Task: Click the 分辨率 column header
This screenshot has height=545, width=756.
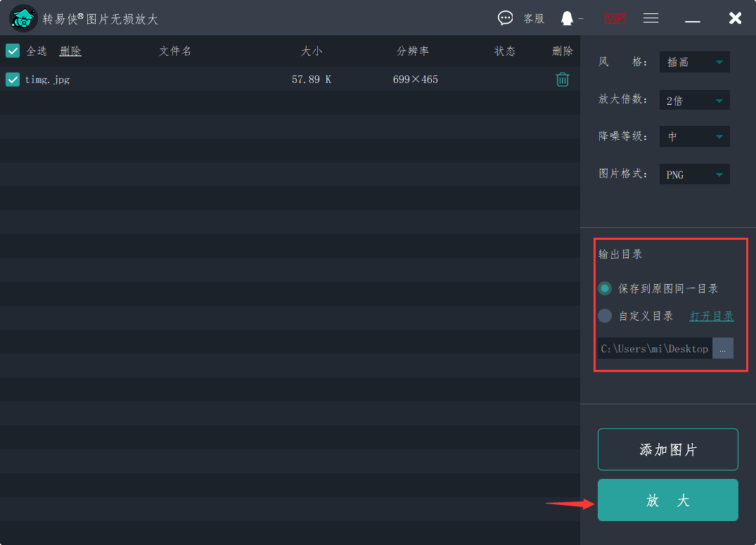Action: pyautogui.click(x=413, y=51)
